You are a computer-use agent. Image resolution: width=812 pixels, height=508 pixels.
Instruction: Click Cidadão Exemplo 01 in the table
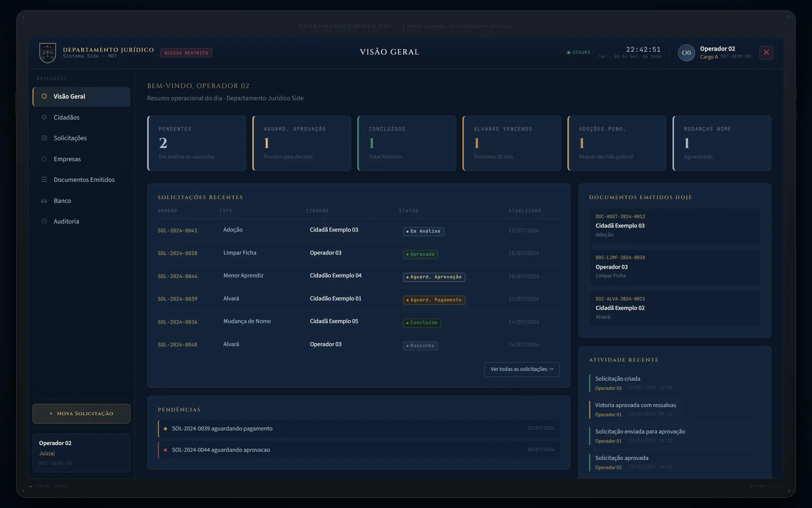click(x=335, y=298)
